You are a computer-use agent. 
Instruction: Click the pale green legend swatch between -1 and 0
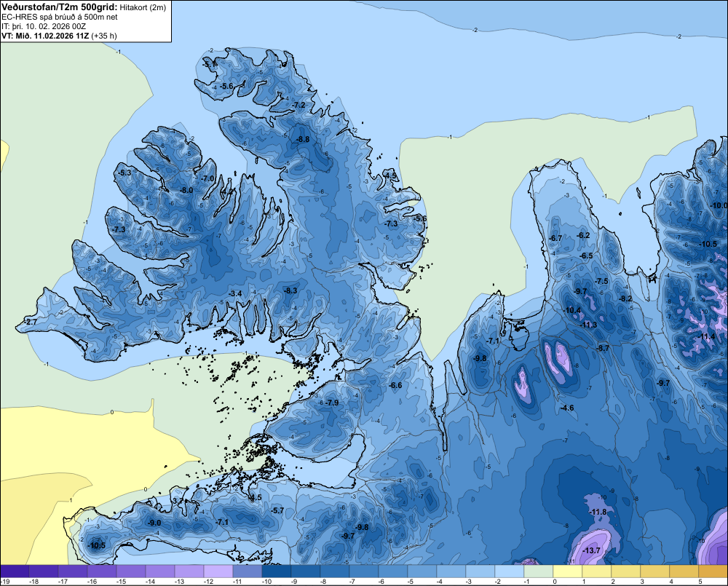click(539, 571)
